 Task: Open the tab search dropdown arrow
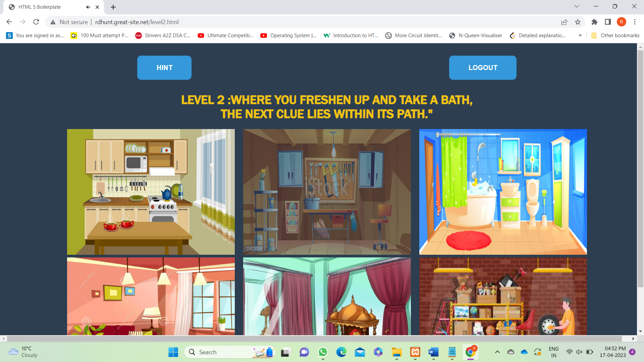[x=577, y=6]
